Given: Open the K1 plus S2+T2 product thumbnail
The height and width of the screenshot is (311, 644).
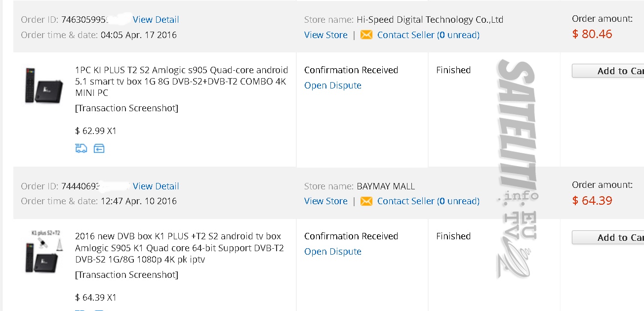Looking at the screenshot, I should (x=44, y=251).
